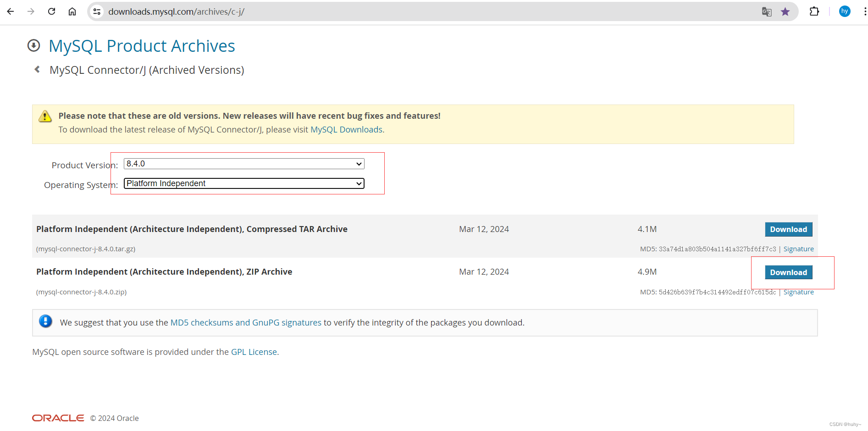This screenshot has width=868, height=431.
Task: Click the MySQL Connector/J (Archived Versions) heading
Action: pos(147,70)
